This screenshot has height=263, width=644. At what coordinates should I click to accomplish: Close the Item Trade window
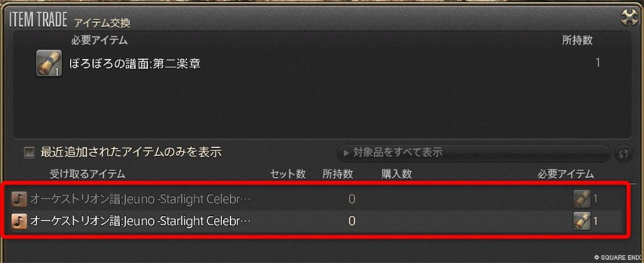point(630,18)
